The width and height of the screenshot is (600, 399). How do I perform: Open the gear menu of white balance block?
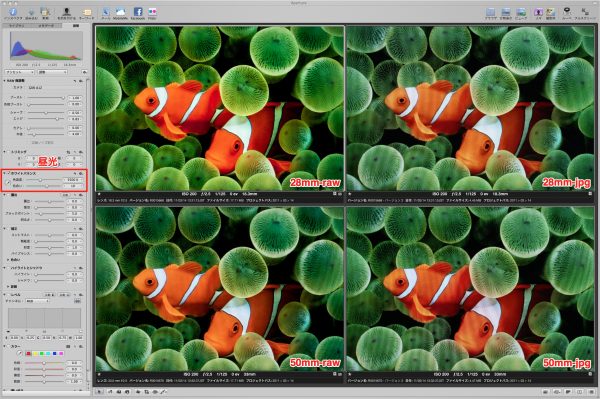[x=81, y=173]
